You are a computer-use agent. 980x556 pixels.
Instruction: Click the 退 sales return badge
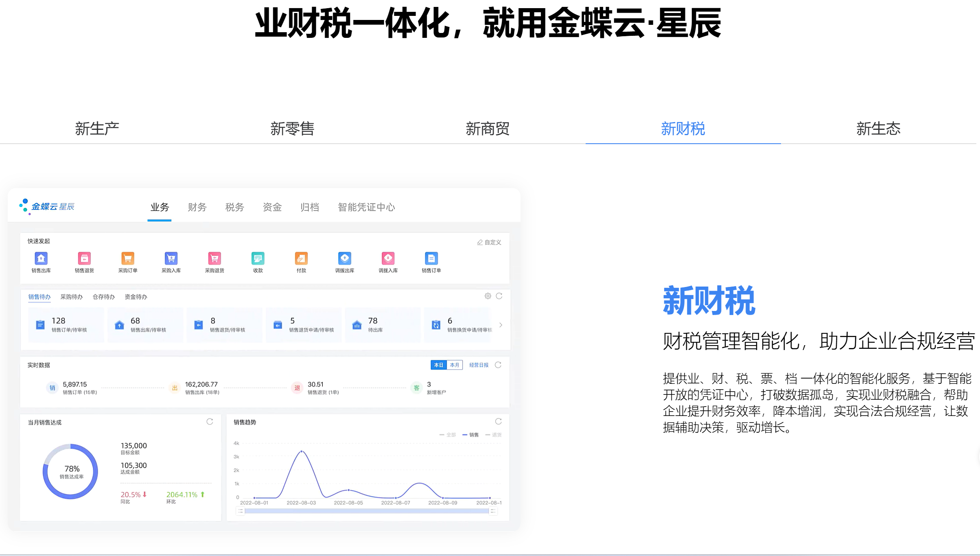click(297, 388)
